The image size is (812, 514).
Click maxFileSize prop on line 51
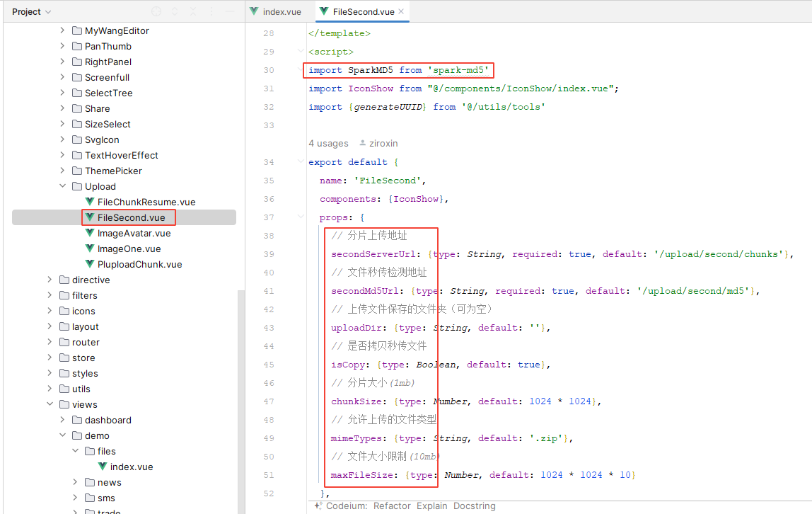point(362,474)
